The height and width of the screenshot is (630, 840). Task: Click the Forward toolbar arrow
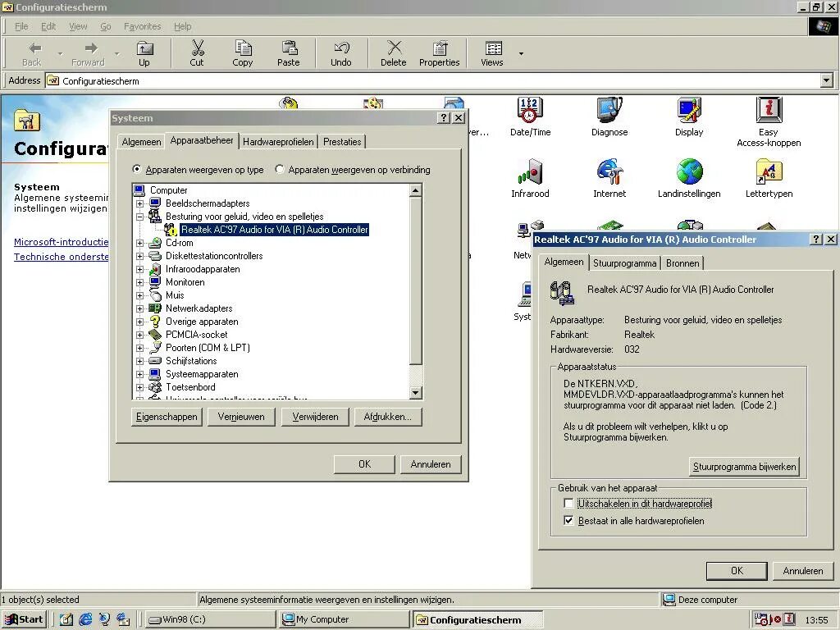click(88, 53)
